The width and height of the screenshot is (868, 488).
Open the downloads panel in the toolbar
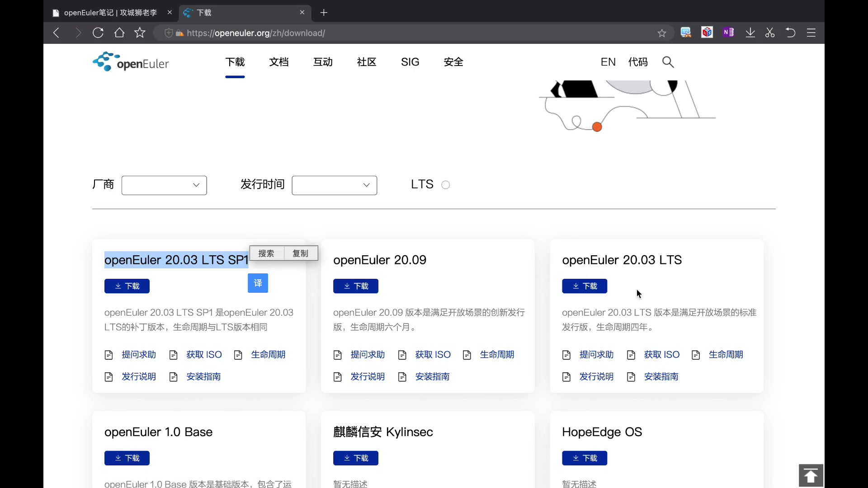tap(750, 33)
